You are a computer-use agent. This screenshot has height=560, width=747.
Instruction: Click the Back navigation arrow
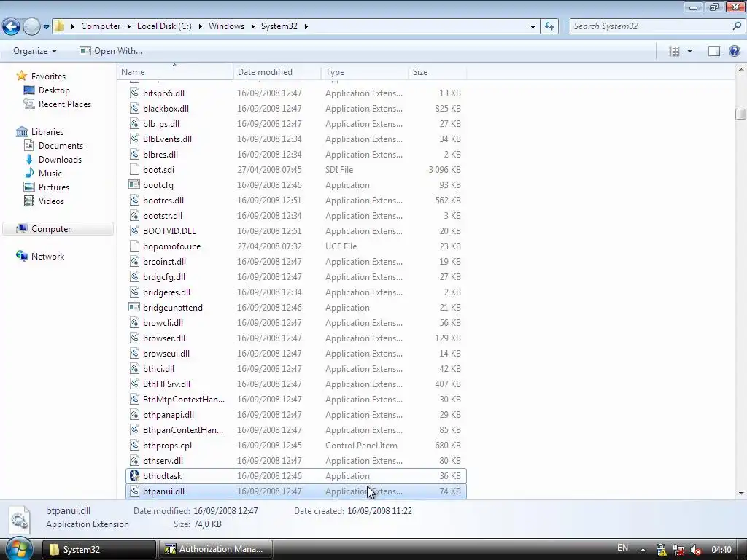tap(12, 26)
